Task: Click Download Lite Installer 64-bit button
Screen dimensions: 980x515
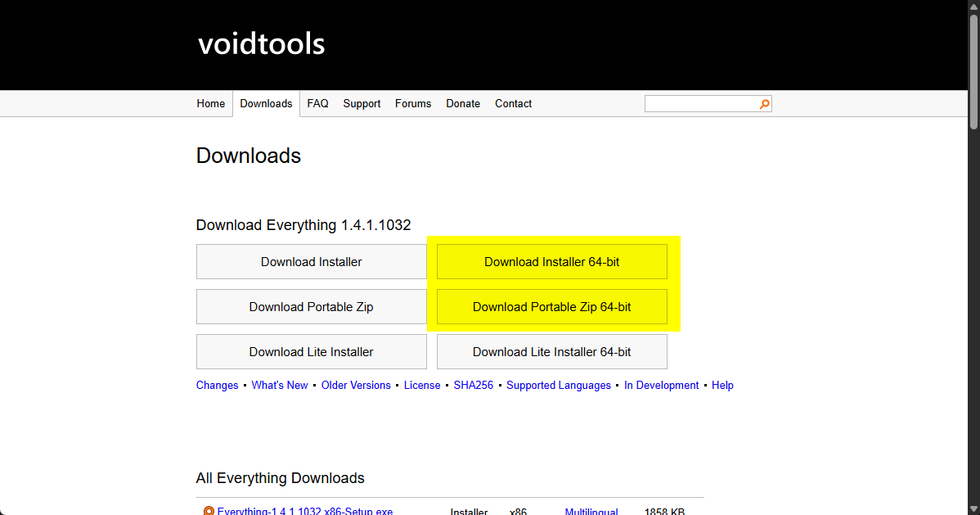Action: tap(551, 352)
